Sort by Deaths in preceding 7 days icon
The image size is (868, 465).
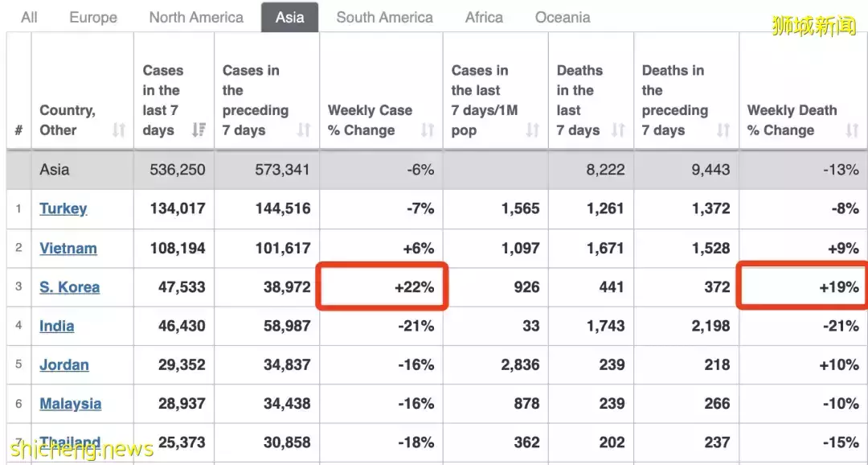723,130
